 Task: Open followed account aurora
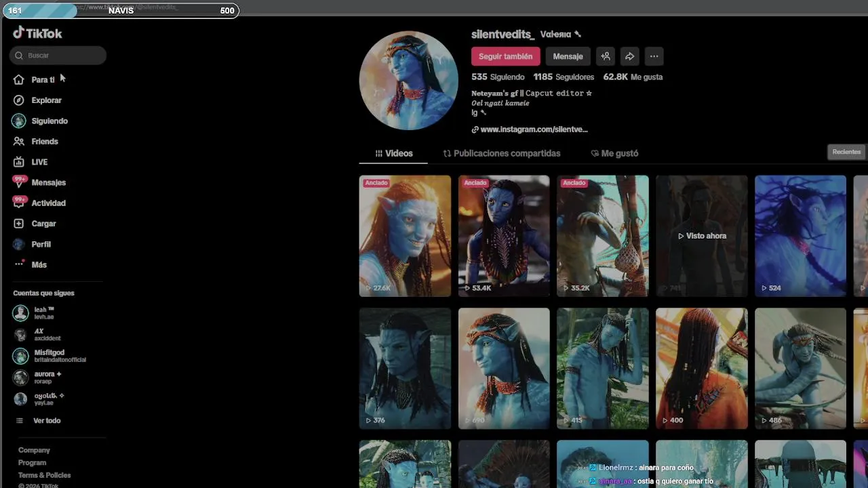tap(37, 377)
